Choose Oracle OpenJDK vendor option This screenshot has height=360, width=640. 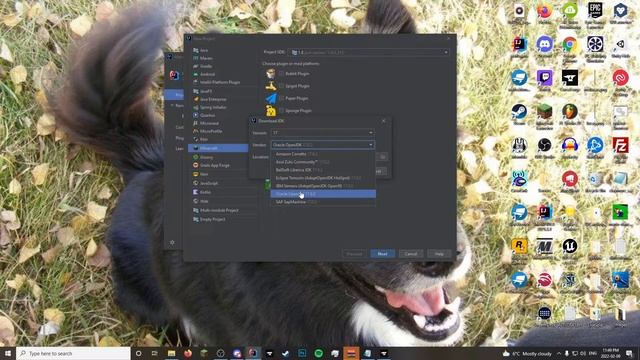pos(323,194)
